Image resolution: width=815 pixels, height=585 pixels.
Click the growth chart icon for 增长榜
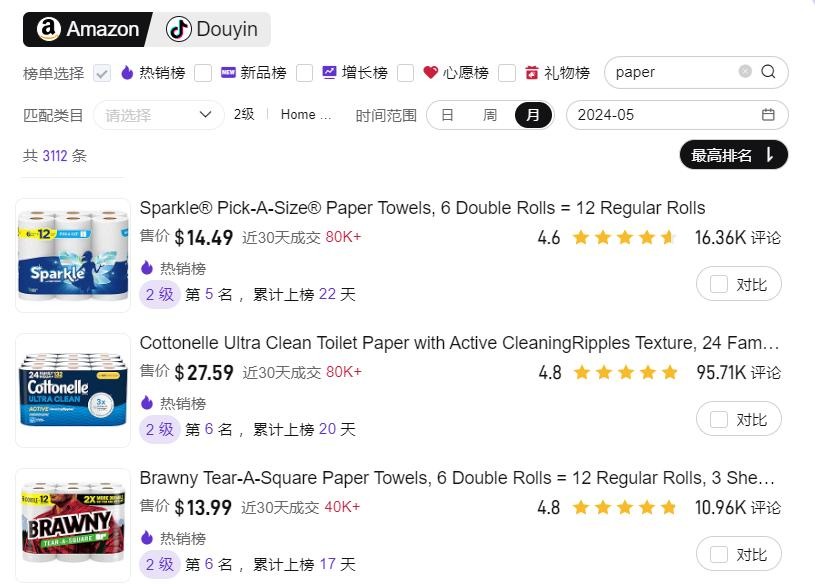[x=329, y=72]
